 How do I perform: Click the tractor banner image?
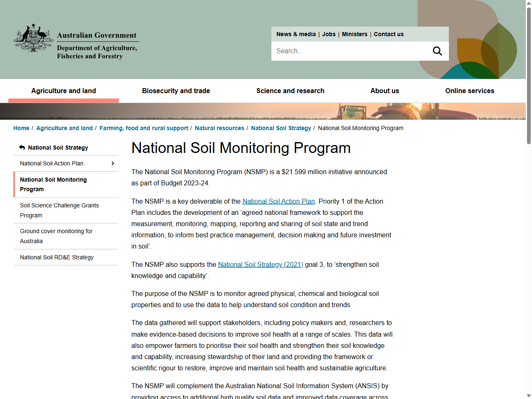(263, 111)
